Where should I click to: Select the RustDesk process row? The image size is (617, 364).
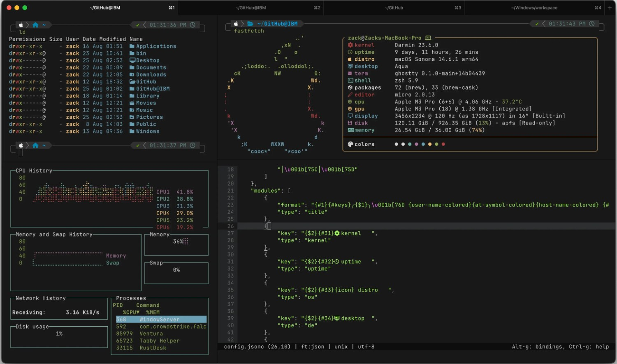161,348
